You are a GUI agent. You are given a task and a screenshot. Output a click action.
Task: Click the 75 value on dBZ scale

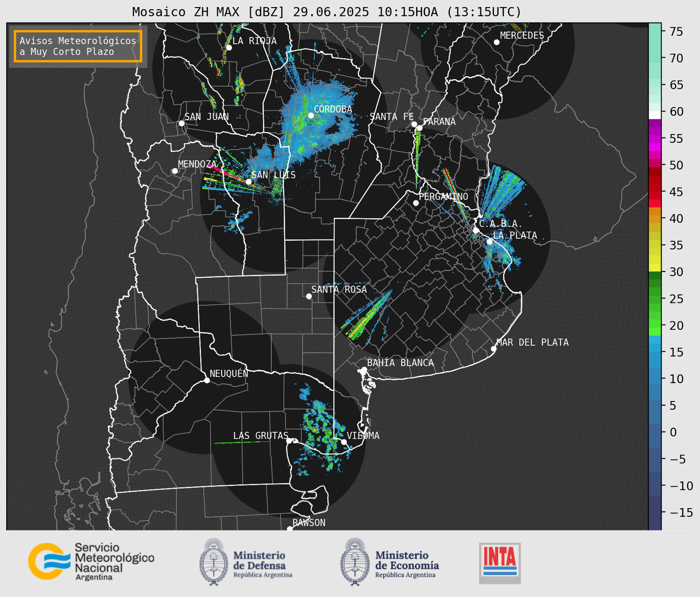[x=676, y=32]
